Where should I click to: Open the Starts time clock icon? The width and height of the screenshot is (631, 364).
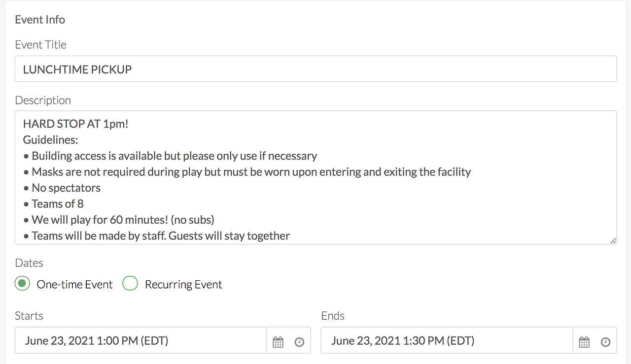299,342
